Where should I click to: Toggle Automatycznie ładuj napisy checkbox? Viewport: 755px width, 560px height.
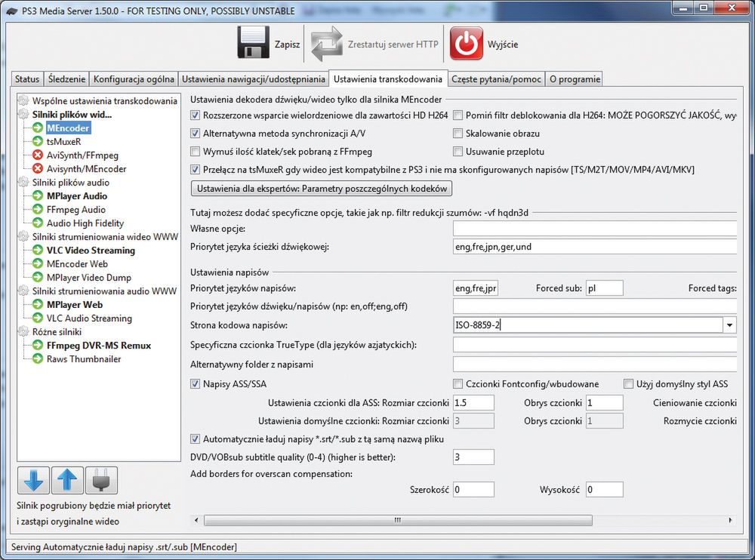pyautogui.click(x=195, y=439)
